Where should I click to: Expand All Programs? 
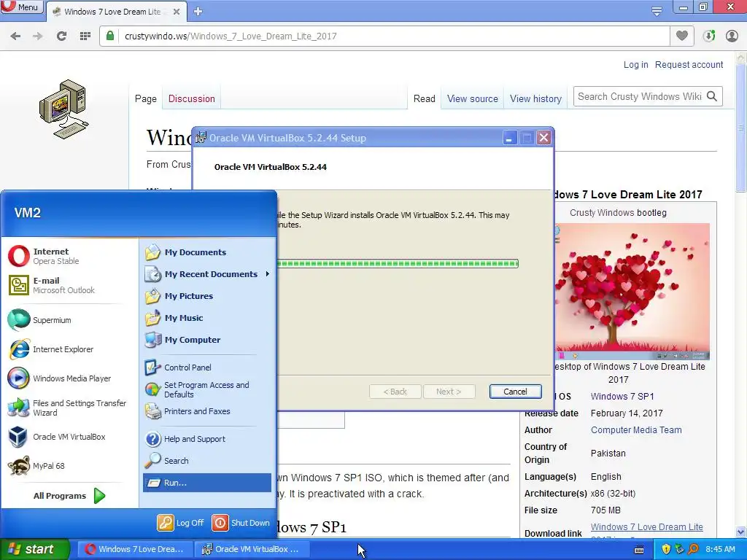coord(69,496)
